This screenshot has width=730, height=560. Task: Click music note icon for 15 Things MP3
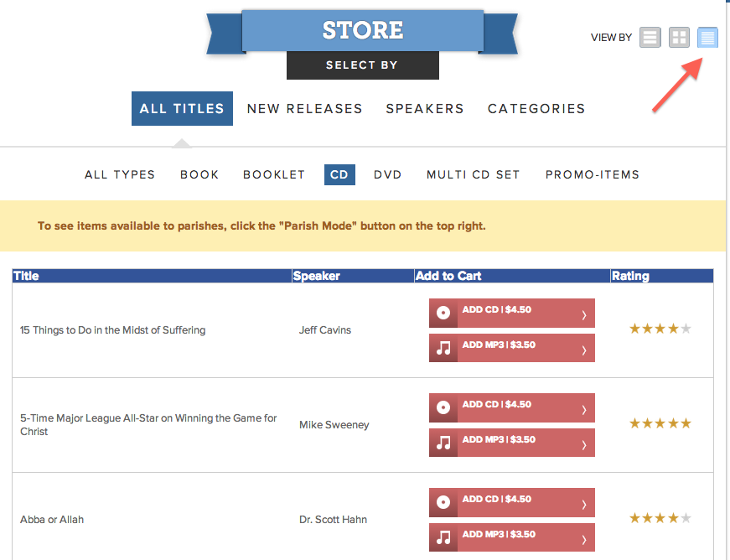[x=443, y=348]
